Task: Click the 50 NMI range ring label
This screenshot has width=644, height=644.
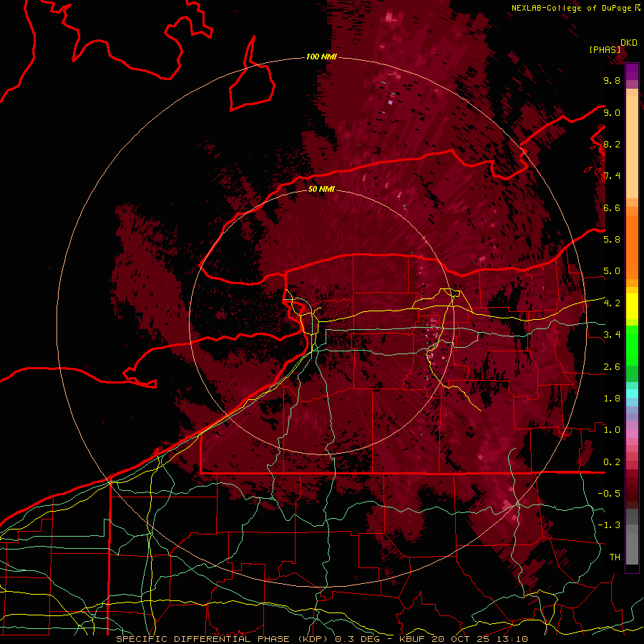Action: coord(321,189)
